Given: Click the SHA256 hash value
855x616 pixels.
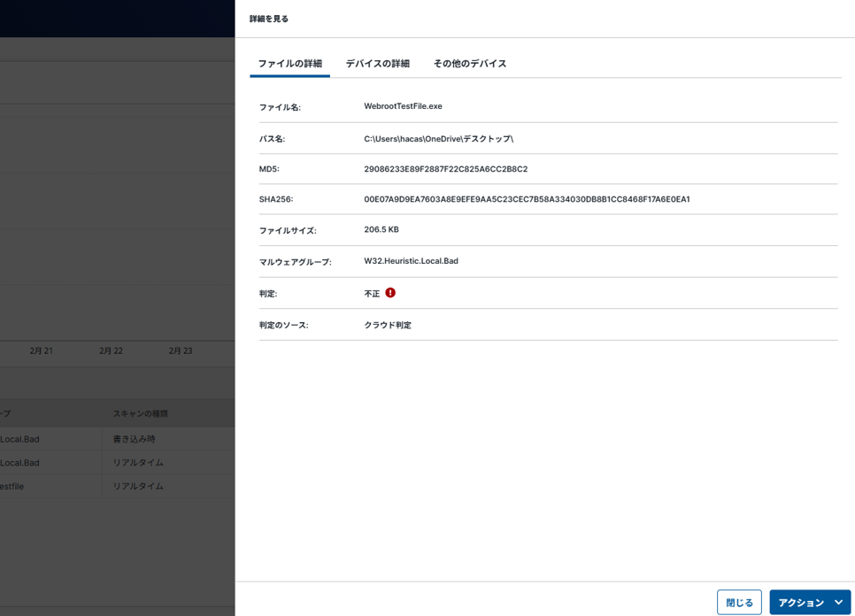Looking at the screenshot, I should point(527,199).
